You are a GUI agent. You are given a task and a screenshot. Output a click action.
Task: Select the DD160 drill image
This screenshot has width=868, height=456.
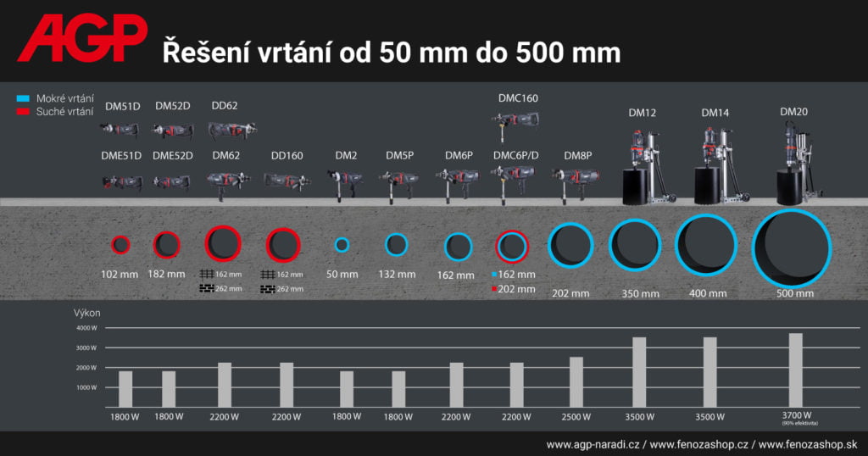point(287,181)
